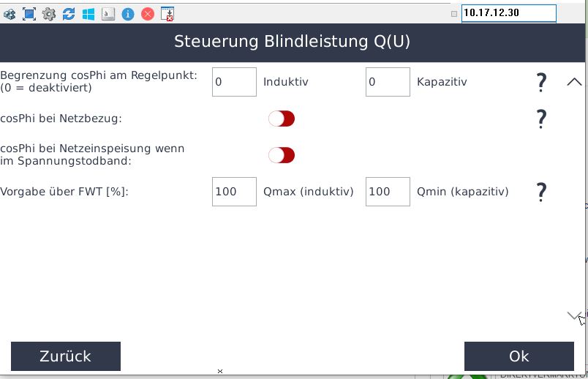Toggle cosPhi bei Netzbezug switch
588x379 pixels.
point(282,119)
